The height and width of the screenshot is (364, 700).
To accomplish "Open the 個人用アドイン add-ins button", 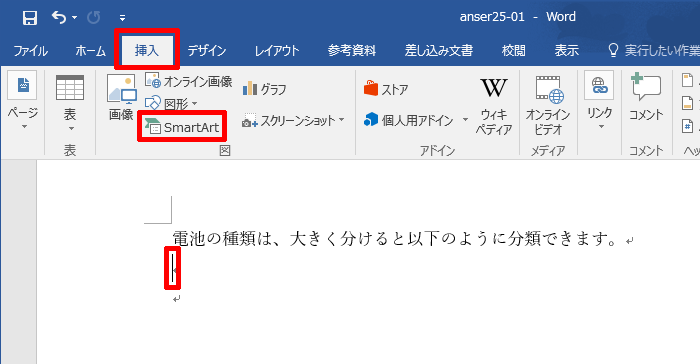I will tap(409, 120).
